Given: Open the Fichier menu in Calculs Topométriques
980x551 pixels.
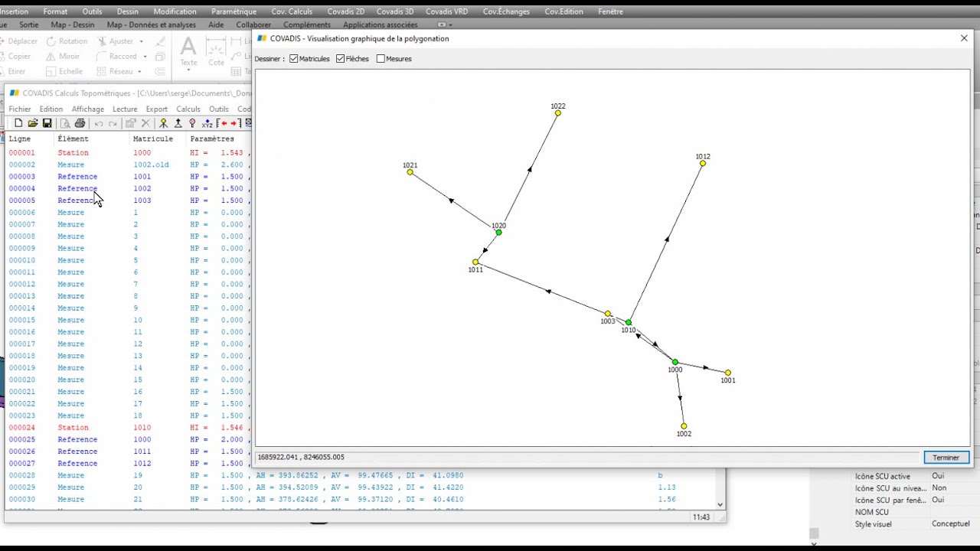Looking at the screenshot, I should point(20,109).
